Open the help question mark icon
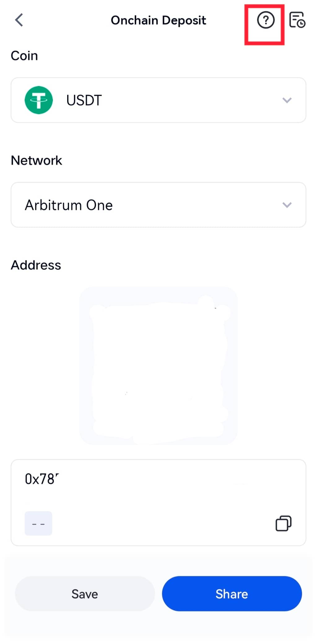Screen dimensions: 317x644 coord(266,20)
